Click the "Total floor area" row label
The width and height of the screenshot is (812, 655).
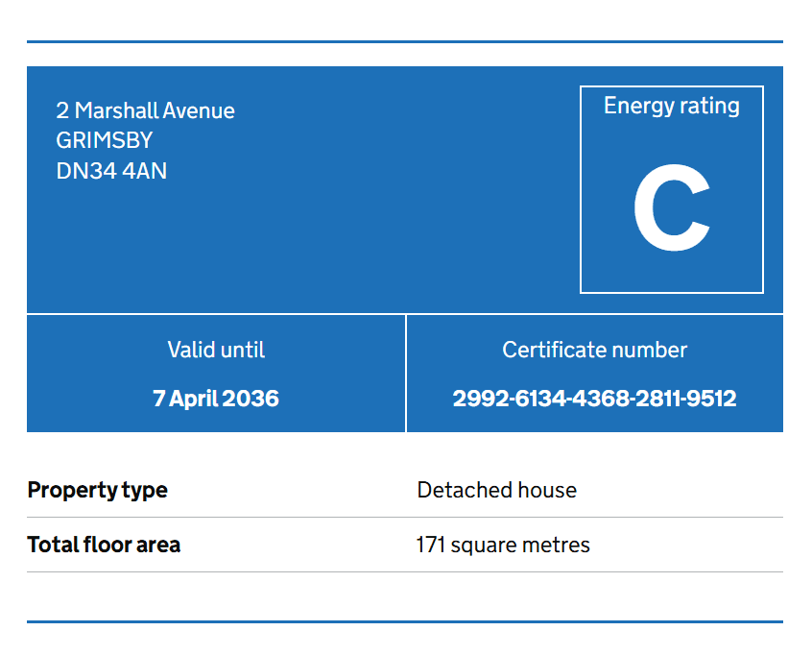tap(104, 545)
